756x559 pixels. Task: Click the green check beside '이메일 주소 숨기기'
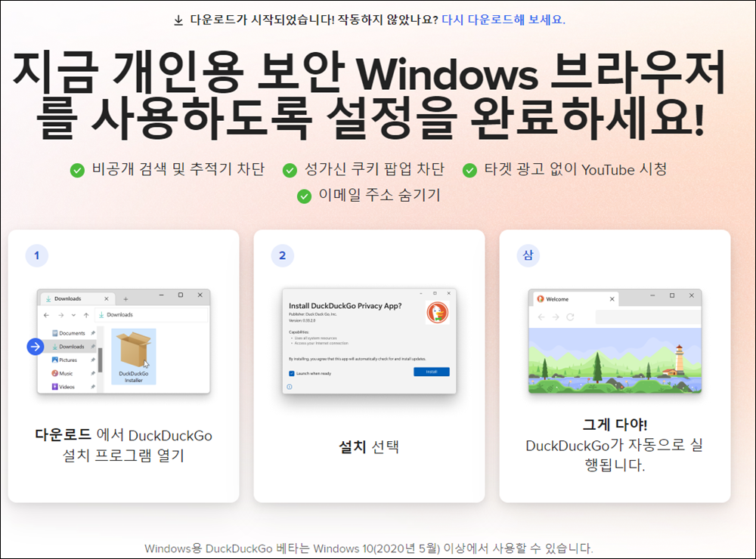point(304,196)
